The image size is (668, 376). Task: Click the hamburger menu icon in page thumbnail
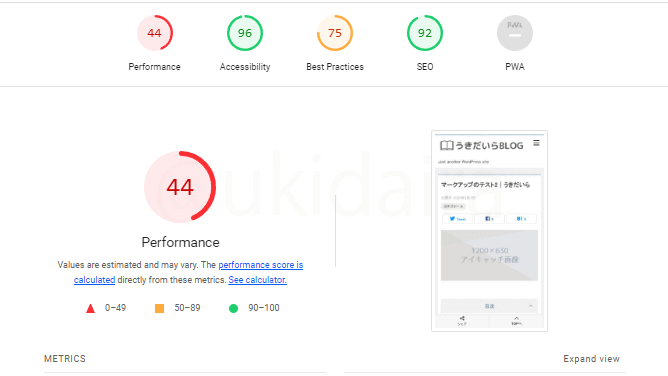coord(536,143)
